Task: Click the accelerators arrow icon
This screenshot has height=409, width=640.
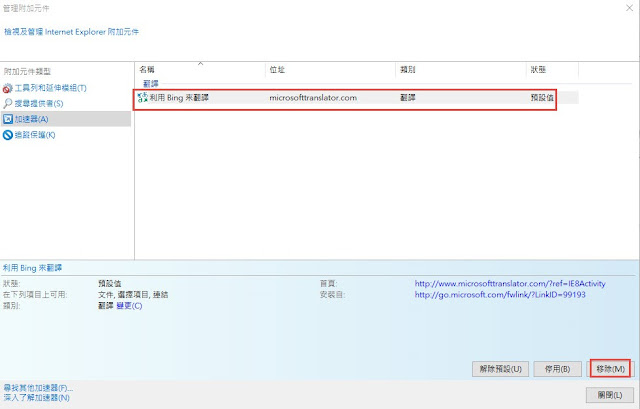Action: point(8,119)
